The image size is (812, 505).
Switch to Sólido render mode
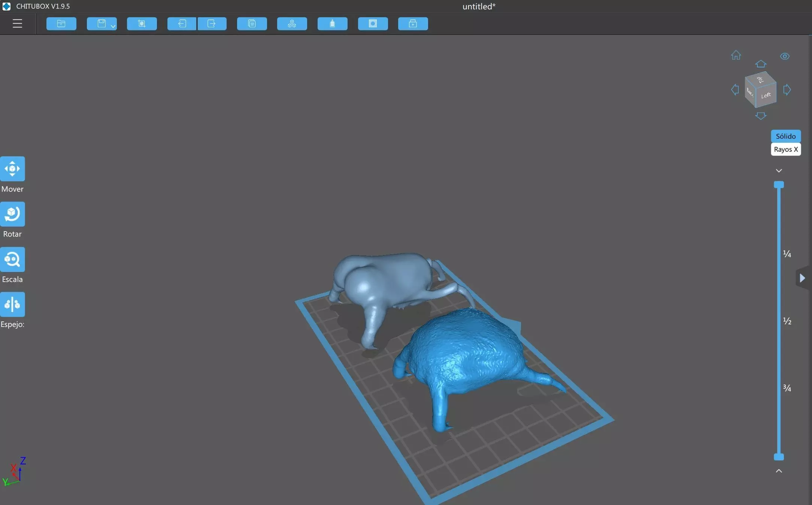785,136
